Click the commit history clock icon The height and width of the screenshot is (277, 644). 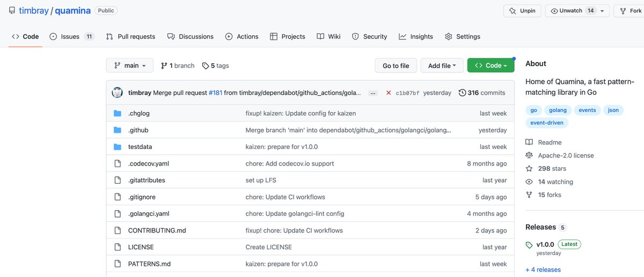pos(462,93)
